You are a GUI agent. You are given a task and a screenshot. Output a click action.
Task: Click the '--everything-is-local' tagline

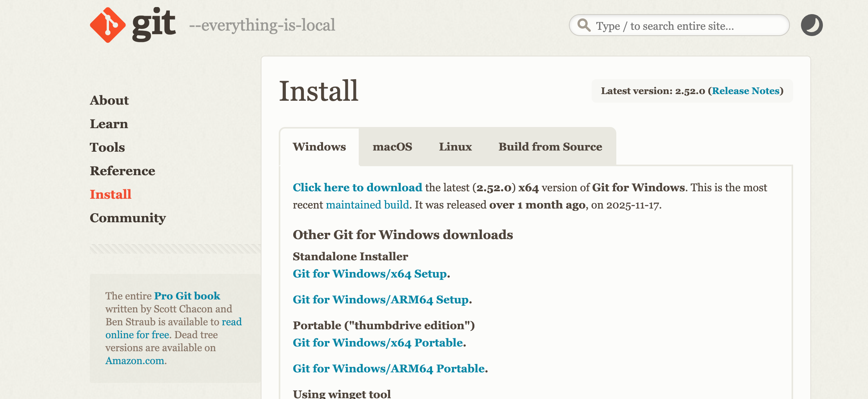click(262, 25)
